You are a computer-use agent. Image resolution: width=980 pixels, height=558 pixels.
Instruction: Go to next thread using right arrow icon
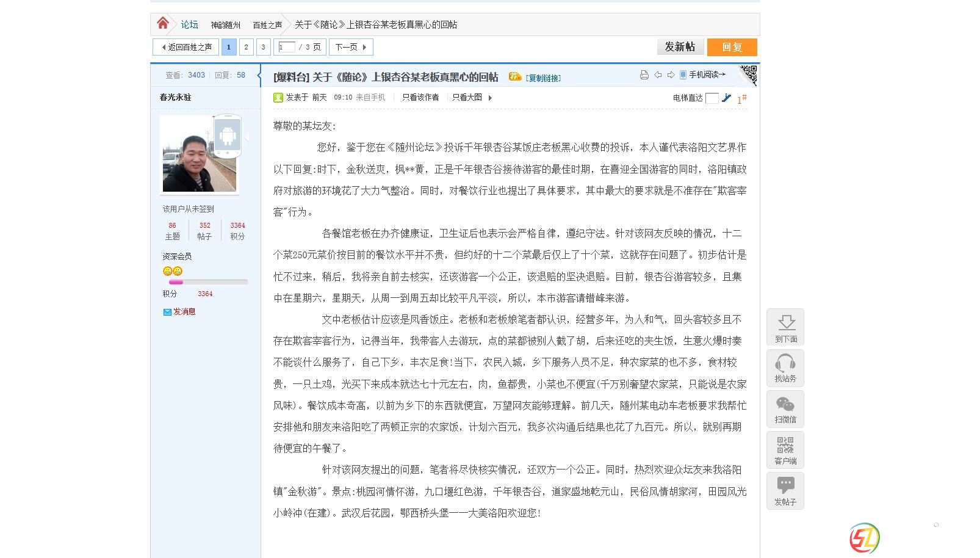click(x=671, y=75)
